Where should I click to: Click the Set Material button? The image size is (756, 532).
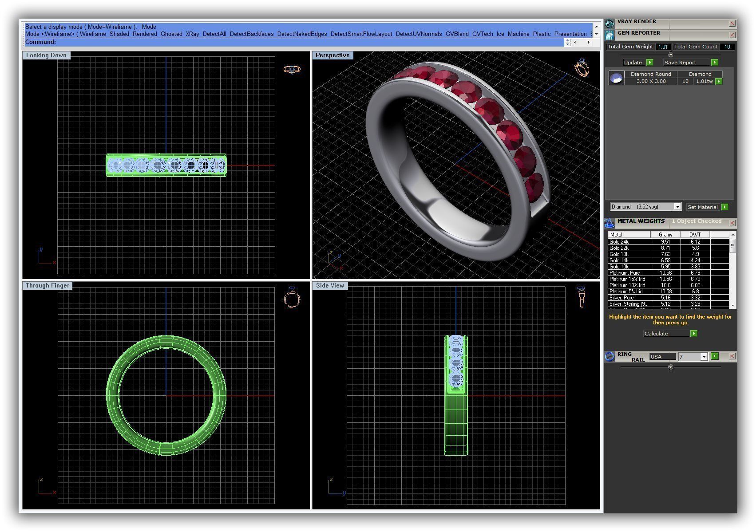point(703,207)
